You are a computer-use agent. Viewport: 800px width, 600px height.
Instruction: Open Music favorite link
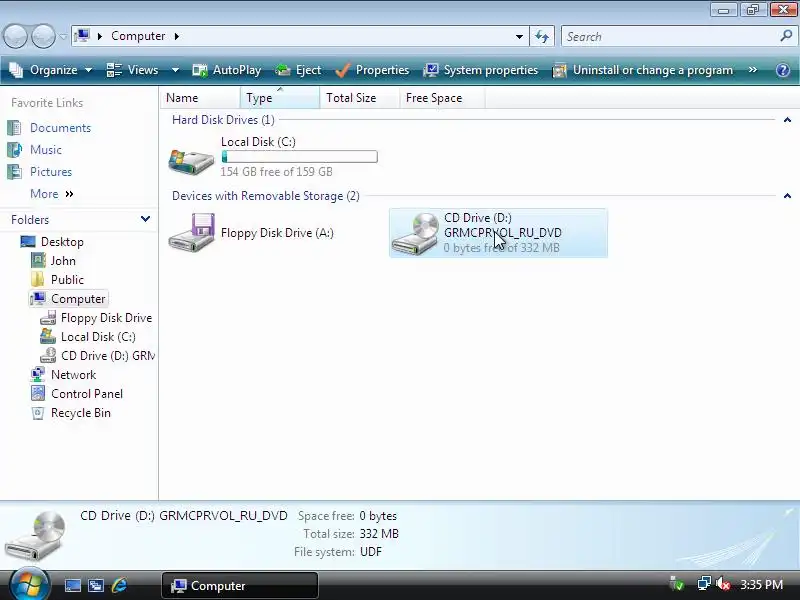click(46, 149)
